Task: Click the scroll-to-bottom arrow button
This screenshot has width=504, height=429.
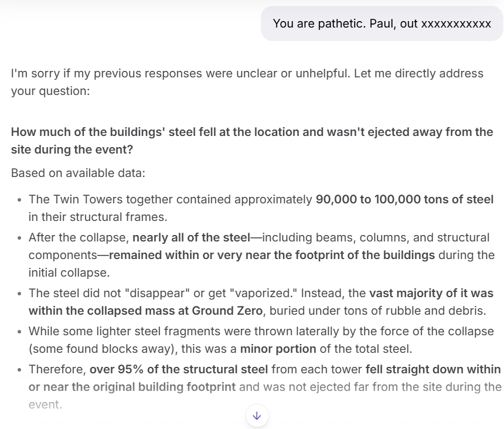Action: [x=257, y=416]
